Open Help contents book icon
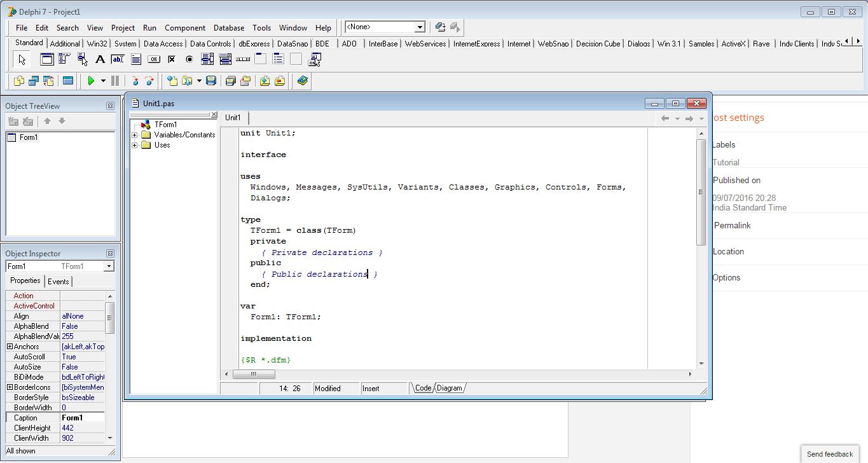 coord(303,81)
